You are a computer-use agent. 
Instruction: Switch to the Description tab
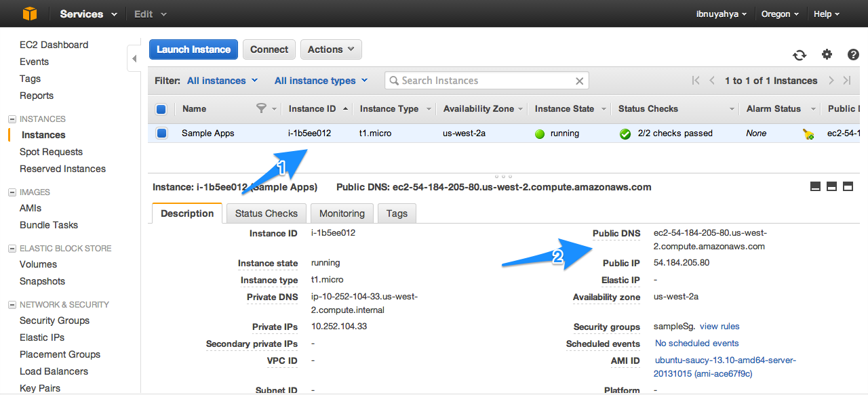point(187,213)
